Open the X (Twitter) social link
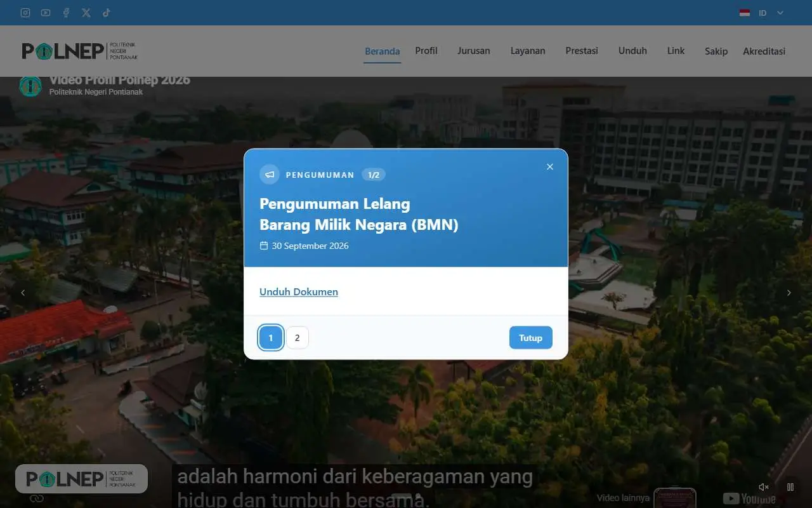This screenshot has width=812, height=508. 86,13
